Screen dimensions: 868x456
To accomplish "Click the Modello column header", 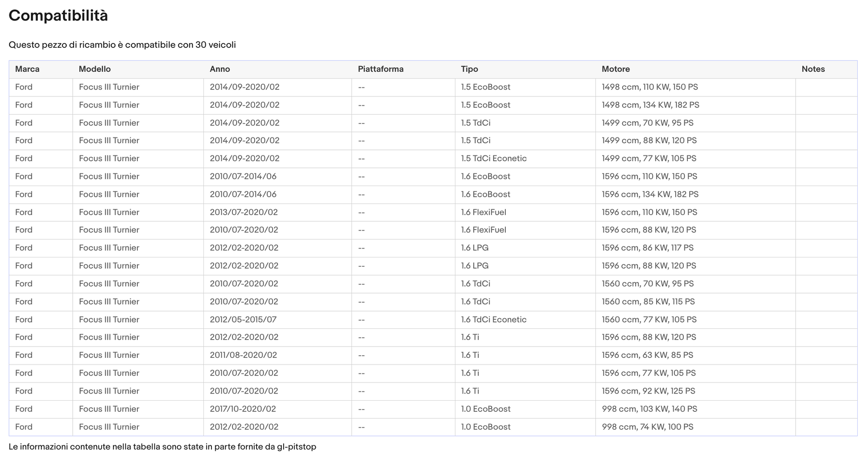I will [95, 69].
